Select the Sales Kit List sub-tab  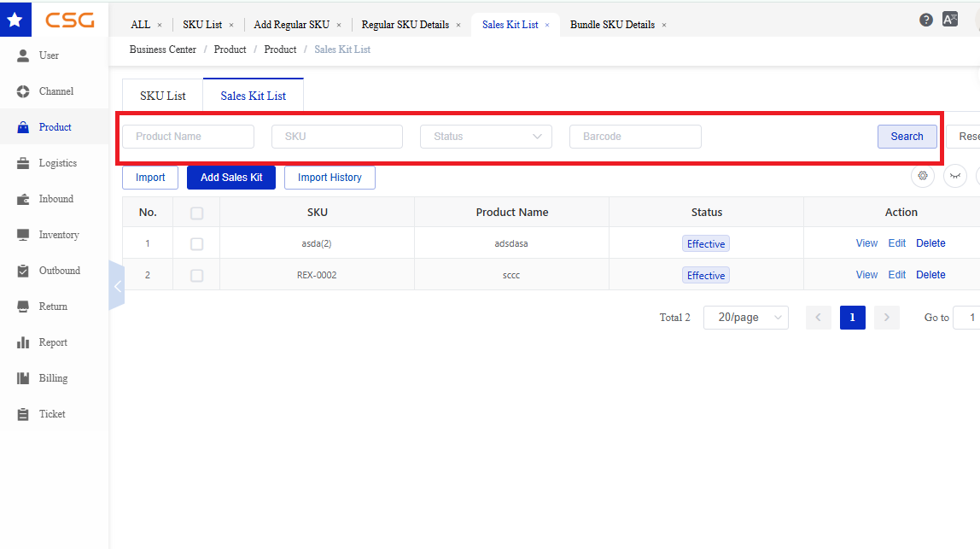[254, 96]
